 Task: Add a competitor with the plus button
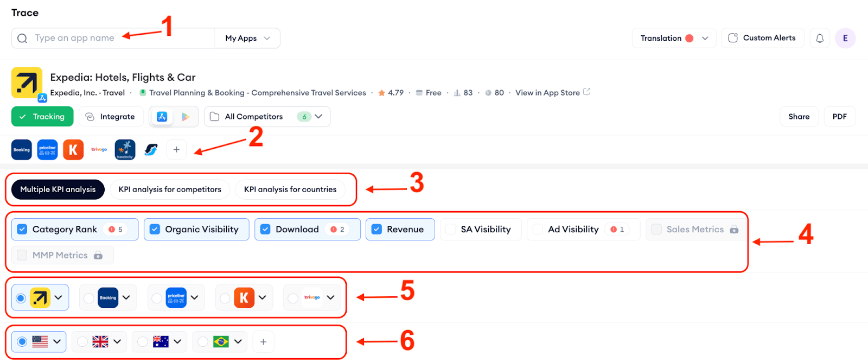tap(176, 150)
